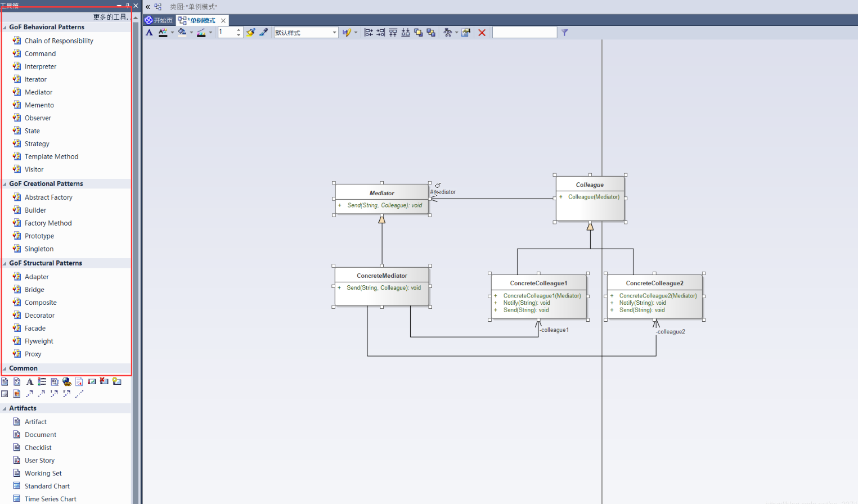The image size is (858, 504).
Task: Select the ConcreteMediator class on the diagram
Action: click(x=382, y=286)
